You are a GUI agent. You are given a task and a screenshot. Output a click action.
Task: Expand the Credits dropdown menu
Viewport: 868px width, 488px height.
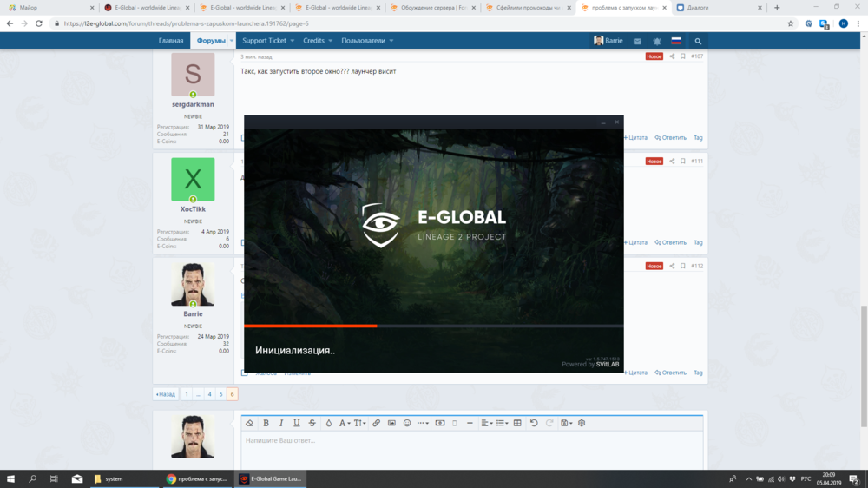318,41
